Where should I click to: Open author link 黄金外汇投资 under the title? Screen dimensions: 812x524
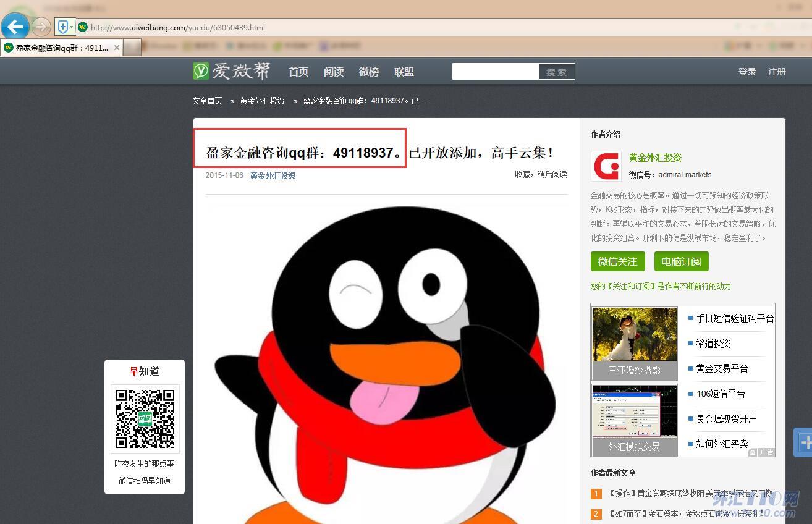point(273,175)
